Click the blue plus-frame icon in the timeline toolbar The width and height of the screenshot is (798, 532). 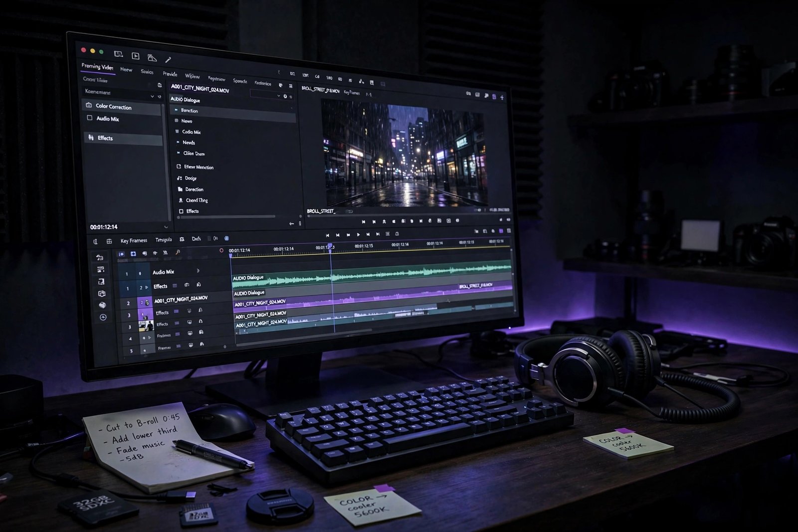pos(133,254)
